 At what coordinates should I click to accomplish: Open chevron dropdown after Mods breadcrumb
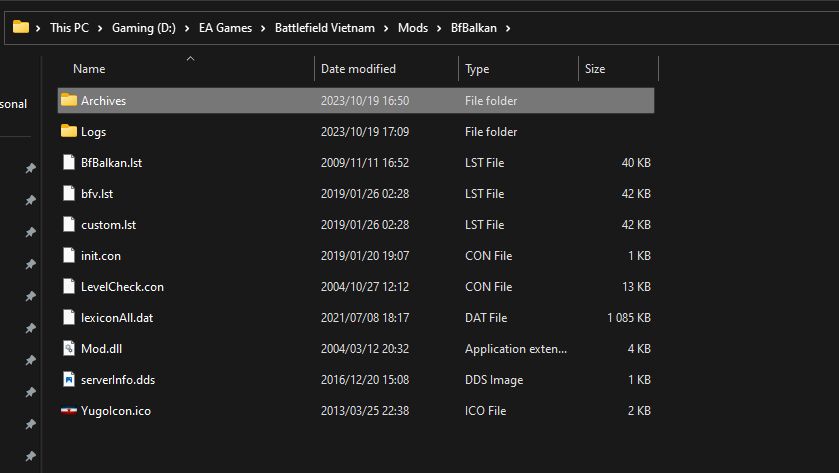(x=436, y=28)
